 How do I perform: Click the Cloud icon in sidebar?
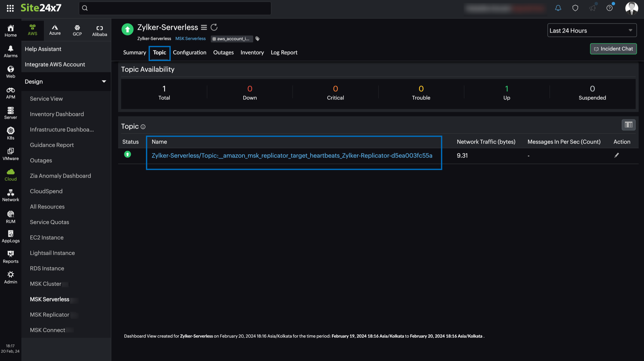coord(10,172)
